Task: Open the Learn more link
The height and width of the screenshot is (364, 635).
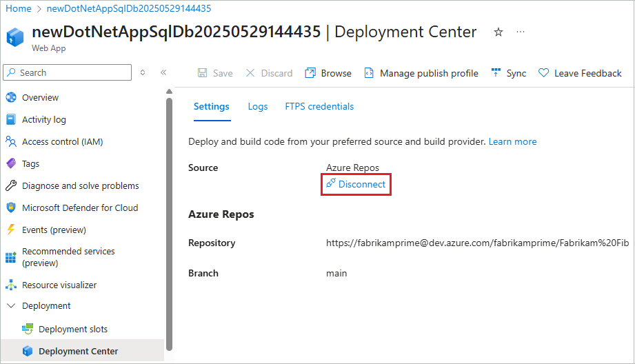Action: point(512,142)
